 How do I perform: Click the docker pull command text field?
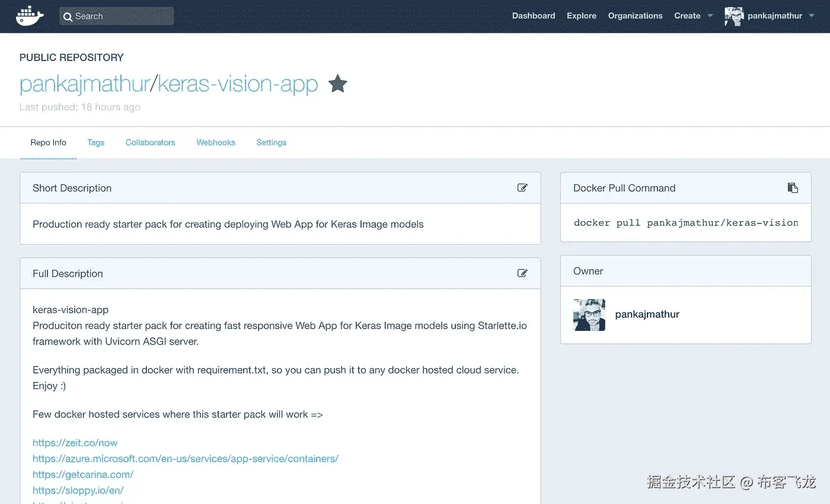click(686, 223)
